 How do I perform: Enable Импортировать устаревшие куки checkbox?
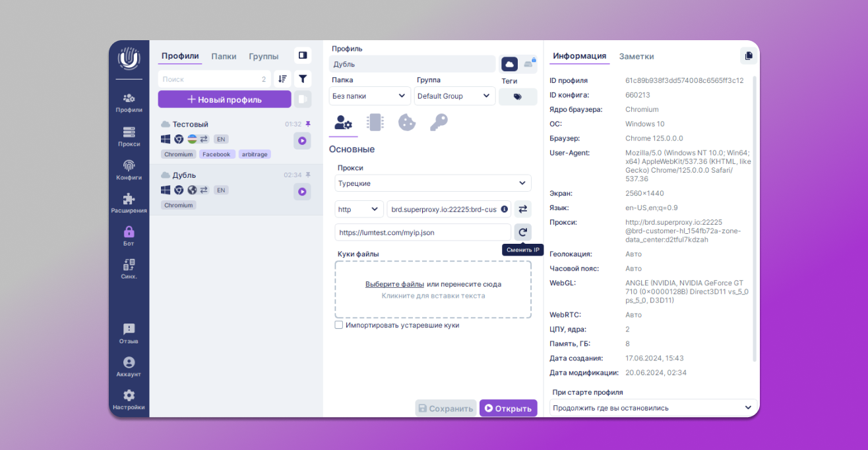point(339,325)
